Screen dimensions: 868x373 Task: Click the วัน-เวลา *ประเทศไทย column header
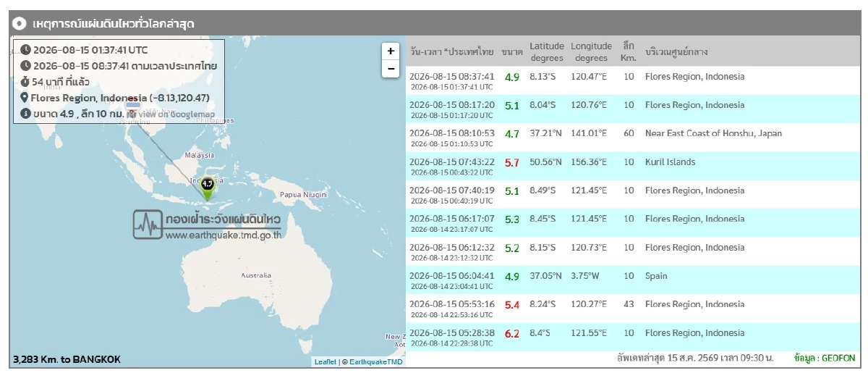451,52
